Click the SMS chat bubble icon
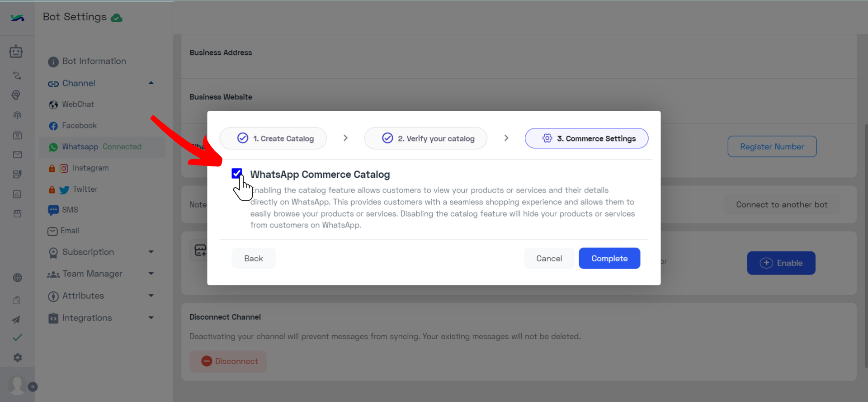This screenshot has width=868, height=402. pos(53,210)
